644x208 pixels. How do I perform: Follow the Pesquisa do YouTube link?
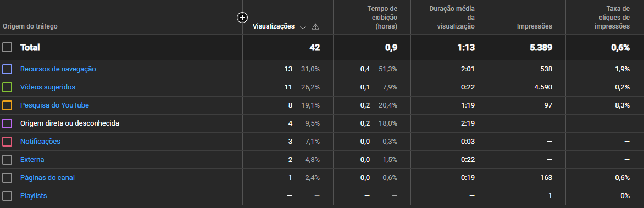[54, 105]
